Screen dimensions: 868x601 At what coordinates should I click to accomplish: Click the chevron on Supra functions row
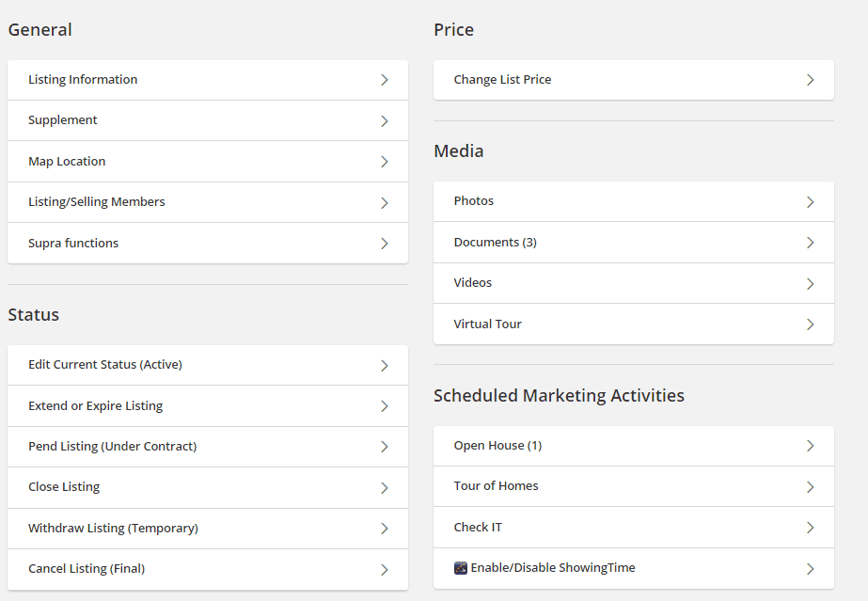pyautogui.click(x=385, y=244)
